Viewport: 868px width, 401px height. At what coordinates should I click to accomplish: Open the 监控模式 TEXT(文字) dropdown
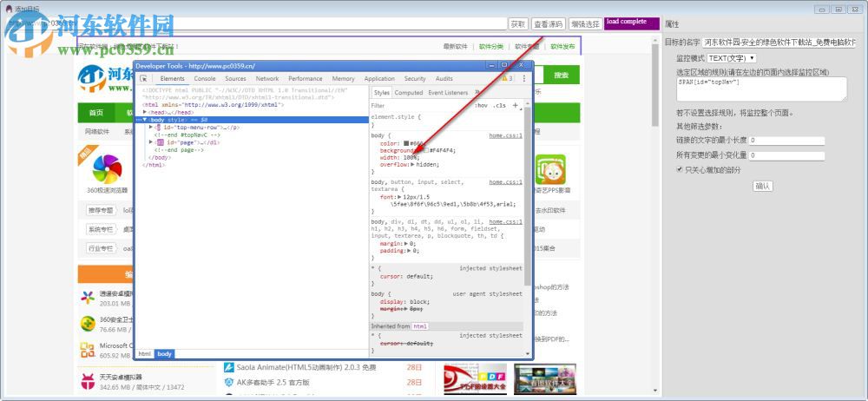(x=731, y=58)
